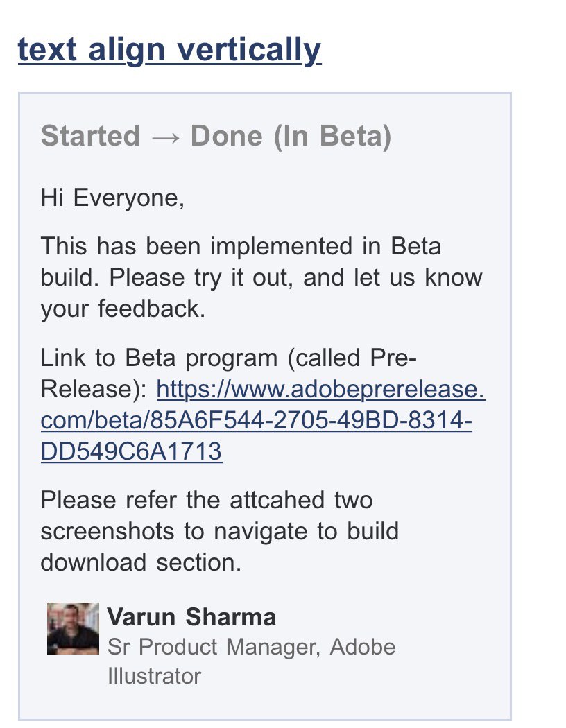Screen dimensions: 566x728
Task: Click the 'Hi Everyone,' greeting text
Action: coord(112,198)
